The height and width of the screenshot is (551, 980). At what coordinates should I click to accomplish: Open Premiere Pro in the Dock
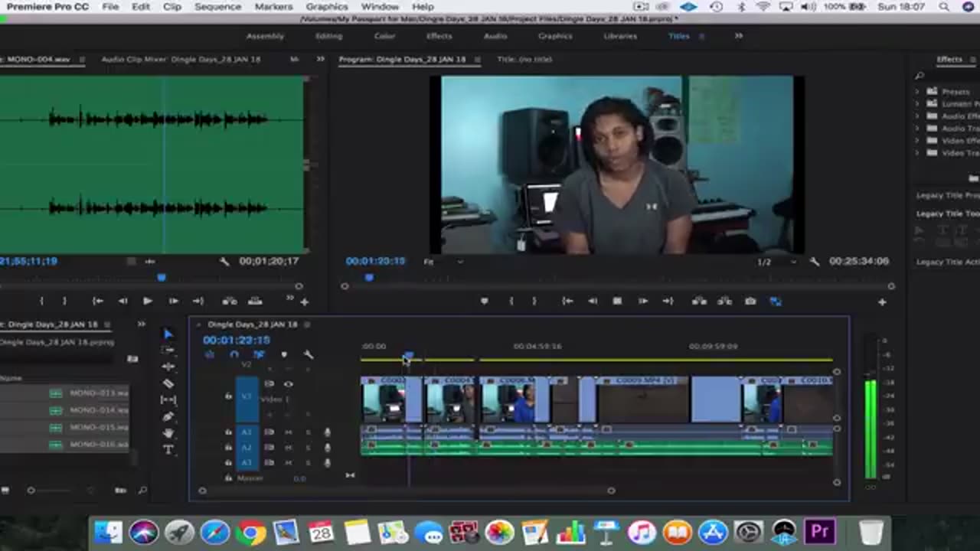tap(819, 532)
